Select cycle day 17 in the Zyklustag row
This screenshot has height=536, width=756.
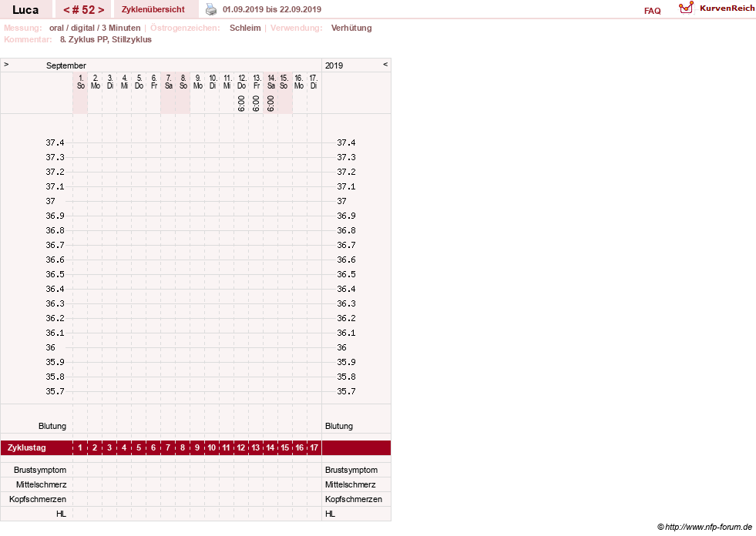coord(314,447)
